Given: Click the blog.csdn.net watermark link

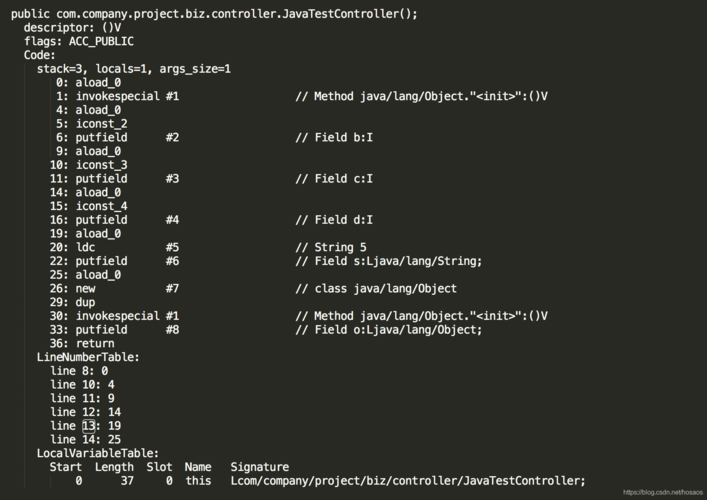Looking at the screenshot, I should pos(661,493).
